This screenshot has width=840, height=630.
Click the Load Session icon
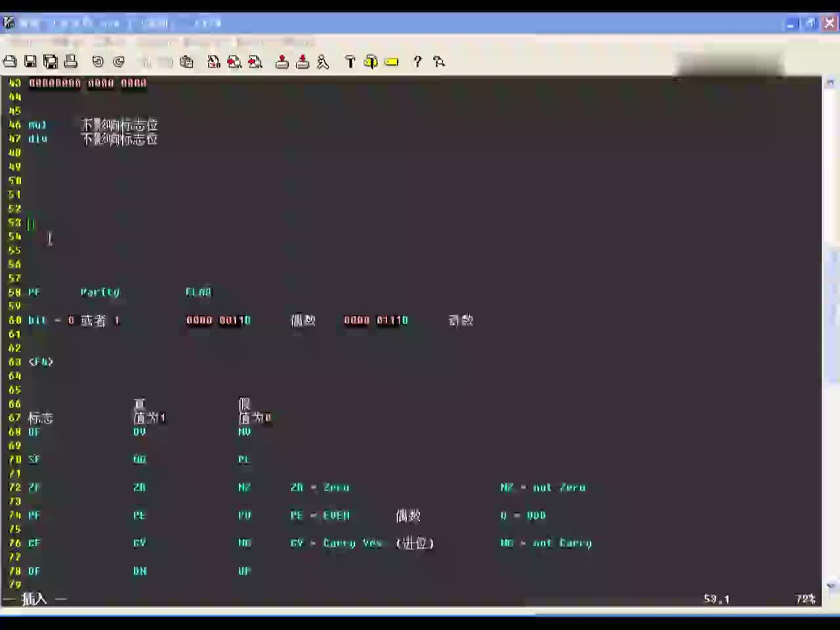282,62
